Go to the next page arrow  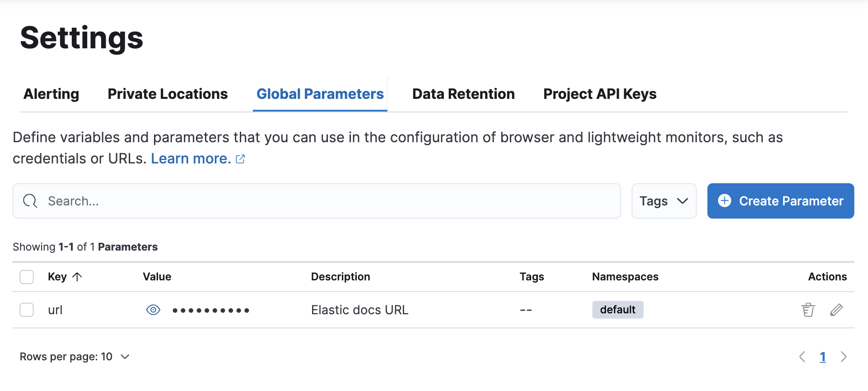[x=843, y=357]
